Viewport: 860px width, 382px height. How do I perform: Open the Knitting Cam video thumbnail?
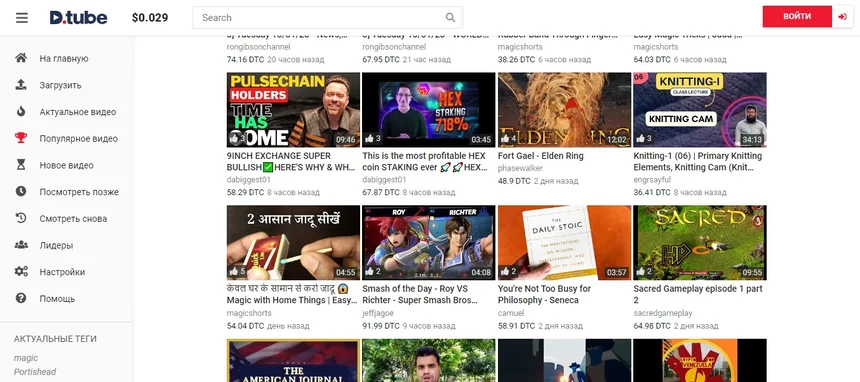coord(700,110)
